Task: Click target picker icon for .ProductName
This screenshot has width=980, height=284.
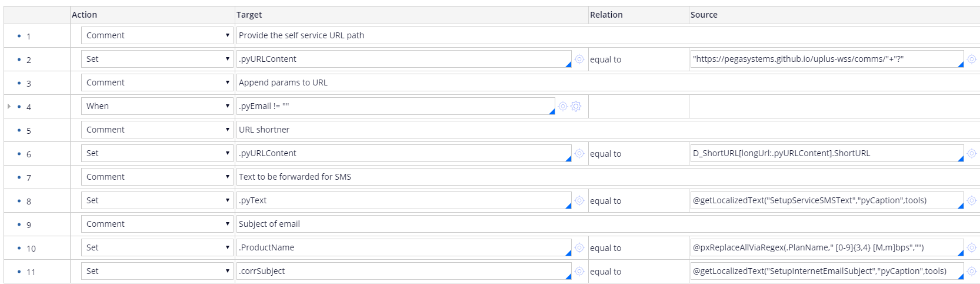Action: (x=579, y=247)
